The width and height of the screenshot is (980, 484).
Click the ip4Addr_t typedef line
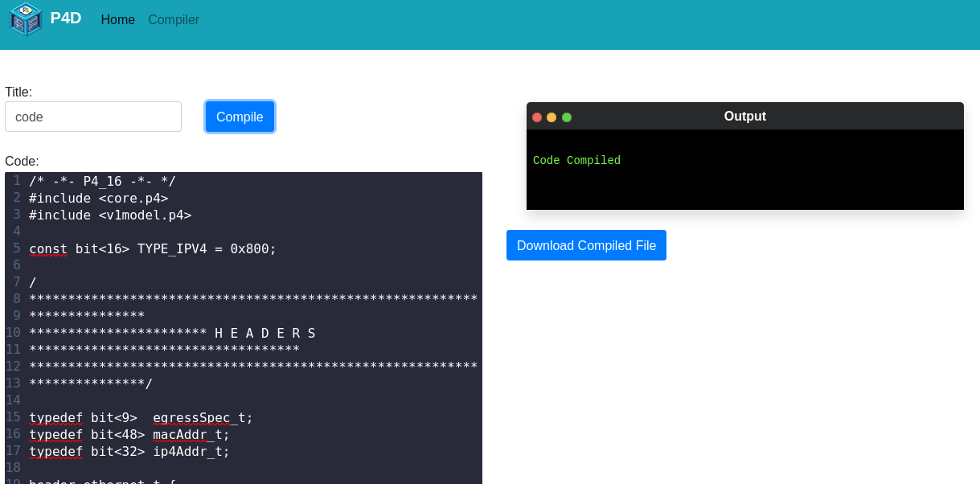tap(129, 452)
